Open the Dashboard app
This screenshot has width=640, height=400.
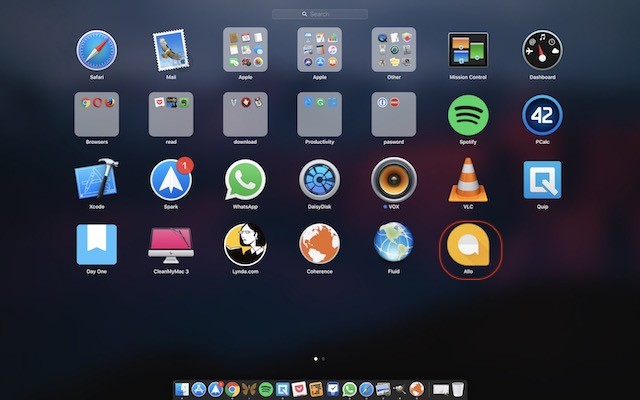[x=542, y=50]
